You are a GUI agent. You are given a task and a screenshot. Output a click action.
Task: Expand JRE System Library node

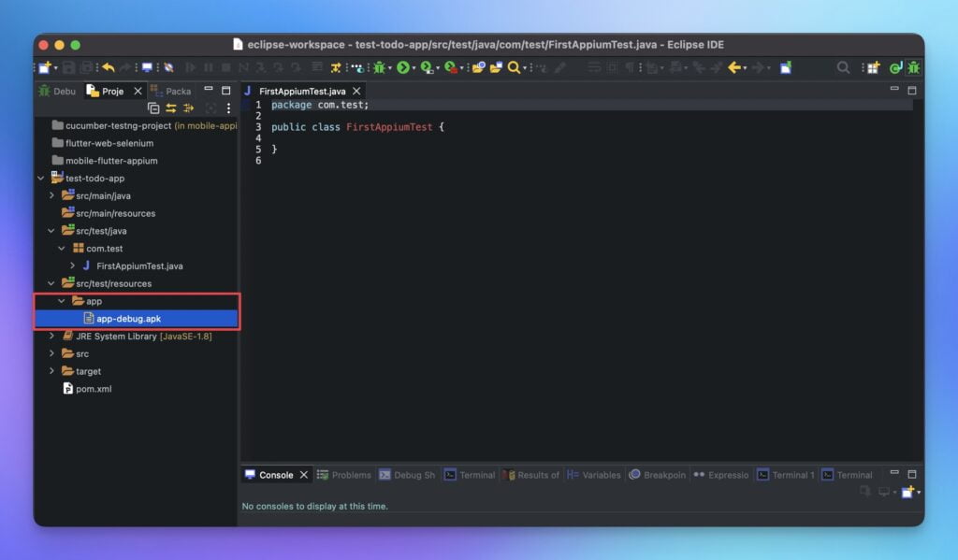(x=52, y=337)
